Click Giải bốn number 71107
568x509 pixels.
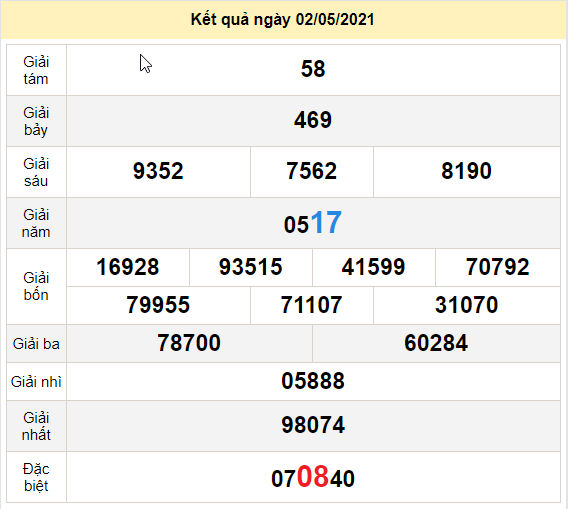coord(312,305)
